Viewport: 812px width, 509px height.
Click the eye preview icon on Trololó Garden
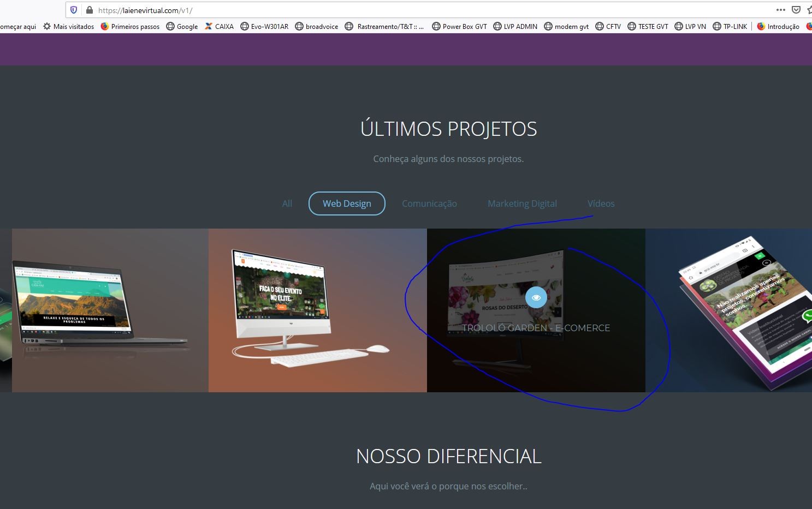click(x=536, y=297)
